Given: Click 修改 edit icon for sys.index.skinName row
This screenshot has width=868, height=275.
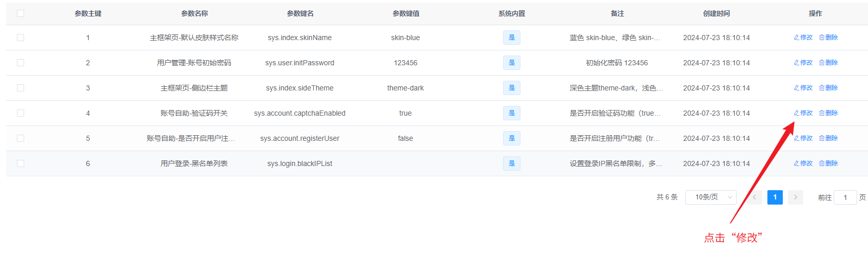Looking at the screenshot, I should click(797, 38).
